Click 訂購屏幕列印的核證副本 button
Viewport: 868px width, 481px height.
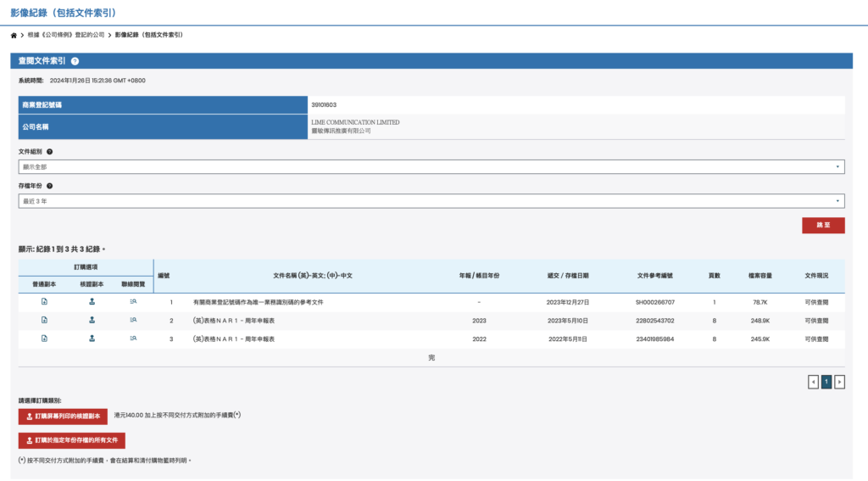point(64,416)
